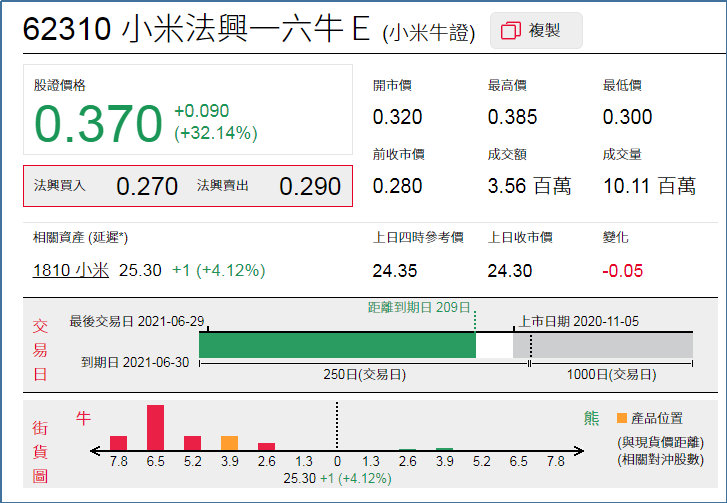Viewport: 727px width, 503px height.
Task: Click the +0.090 price change value
Action: pyautogui.click(x=201, y=111)
